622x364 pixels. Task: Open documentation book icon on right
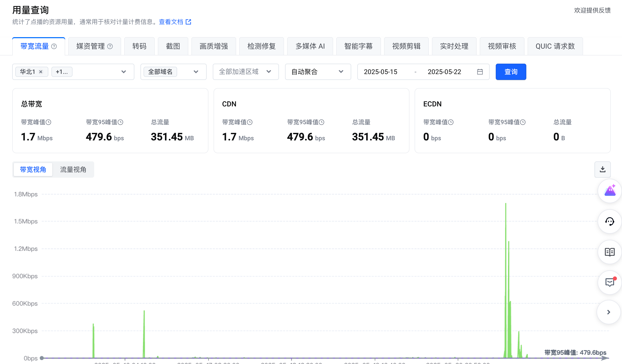(610, 252)
